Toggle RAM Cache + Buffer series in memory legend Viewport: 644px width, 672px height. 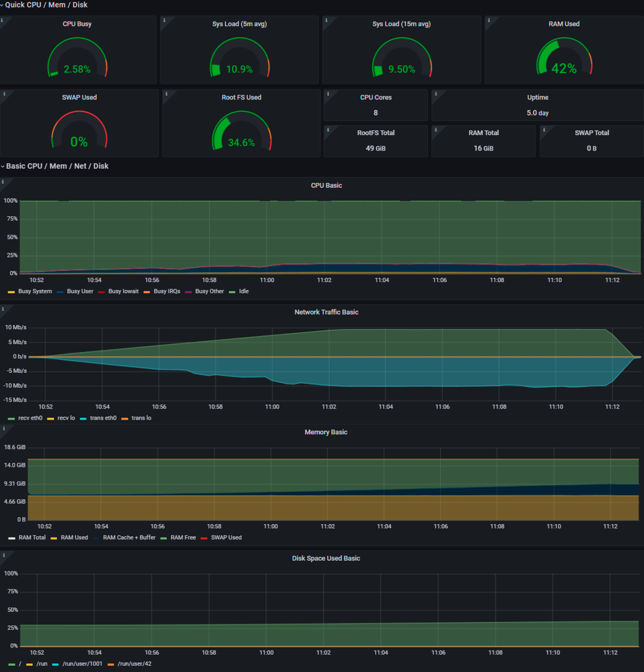(x=129, y=537)
